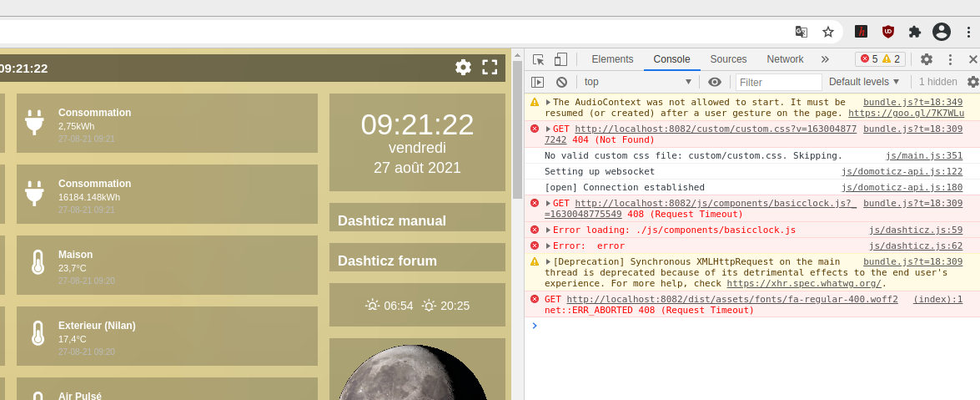Open the fa-regular-400.woff2 URL link
This screenshot has height=400, width=980.
732,299
